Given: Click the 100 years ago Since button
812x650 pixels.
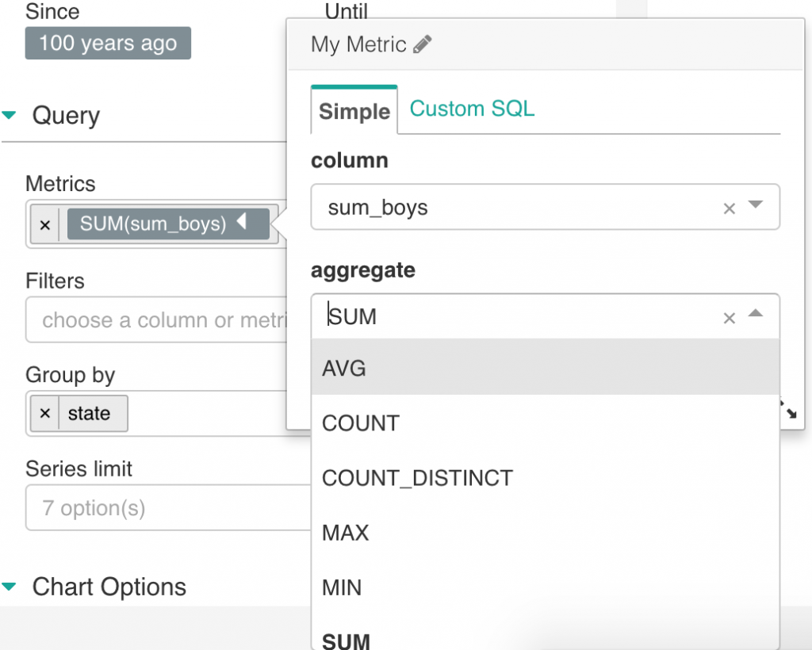Looking at the screenshot, I should [x=108, y=43].
